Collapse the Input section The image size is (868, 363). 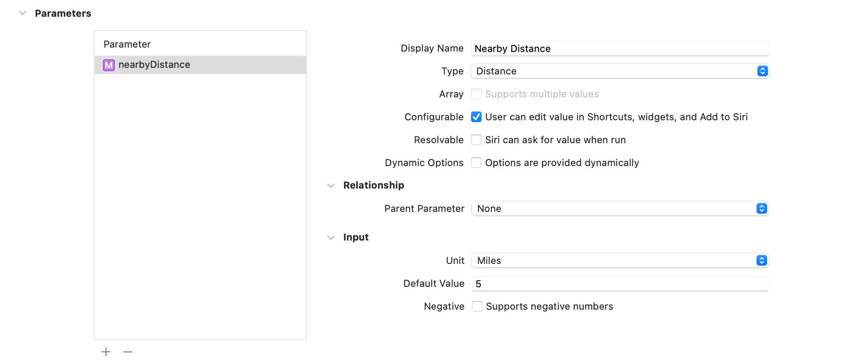coord(331,238)
